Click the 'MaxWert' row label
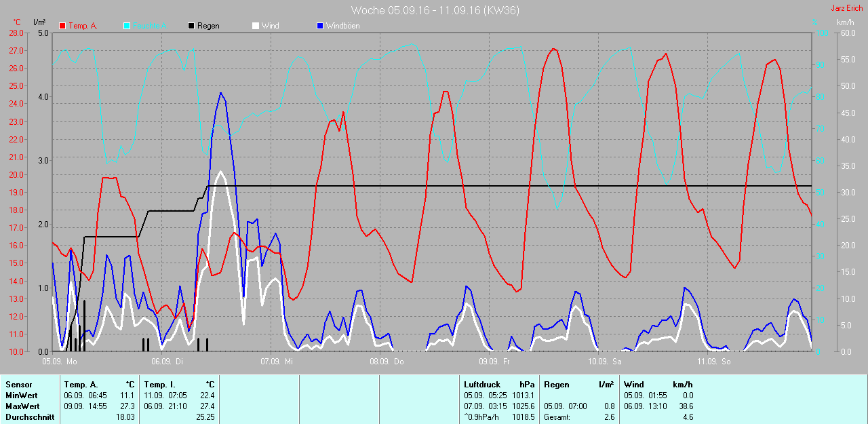This screenshot has width=868, height=424. (x=22, y=406)
